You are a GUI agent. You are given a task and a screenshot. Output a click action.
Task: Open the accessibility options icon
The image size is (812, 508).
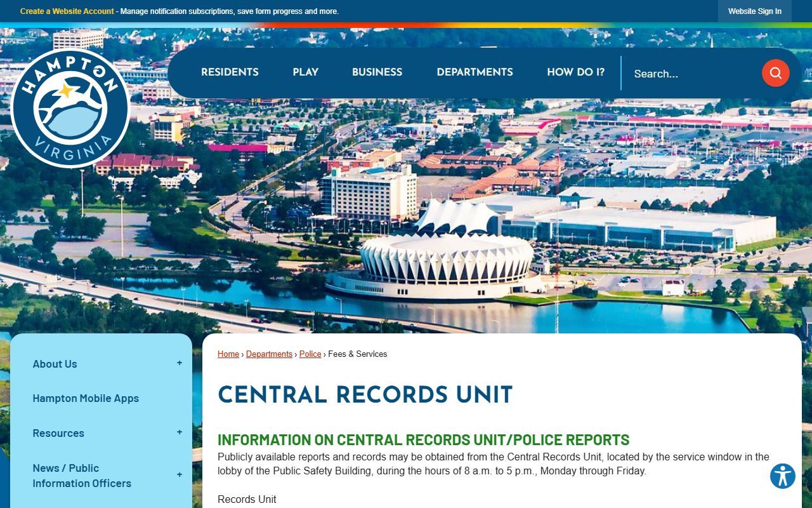(x=783, y=476)
